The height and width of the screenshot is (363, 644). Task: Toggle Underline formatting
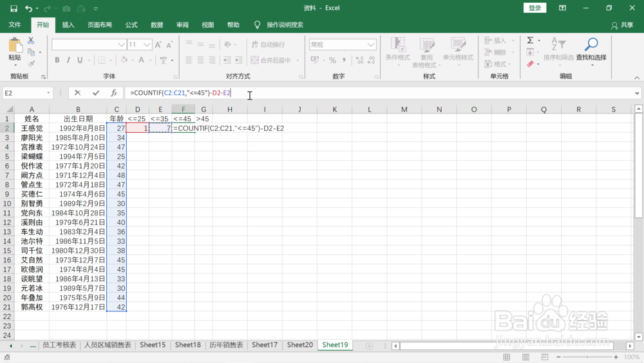(80, 61)
